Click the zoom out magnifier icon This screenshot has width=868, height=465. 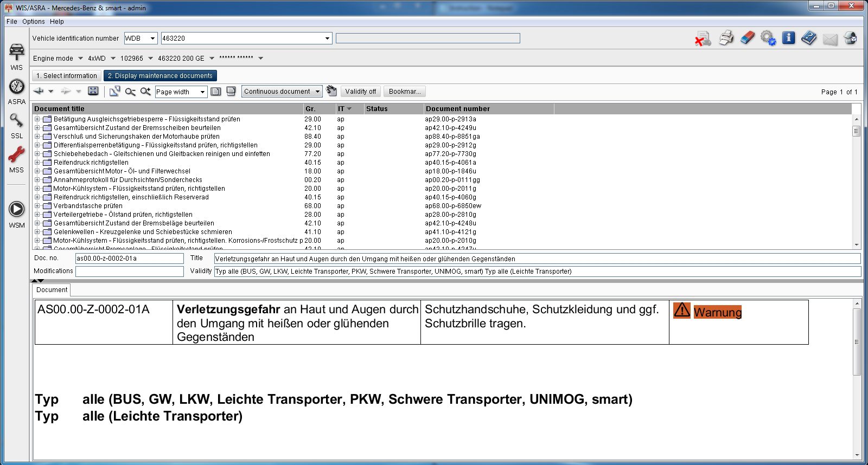[130, 91]
